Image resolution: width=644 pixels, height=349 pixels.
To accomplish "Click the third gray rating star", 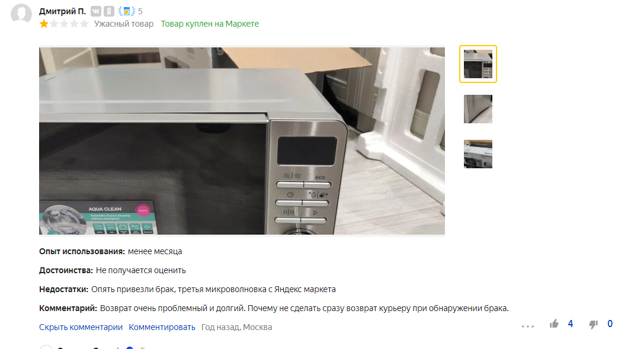I will (x=64, y=24).
